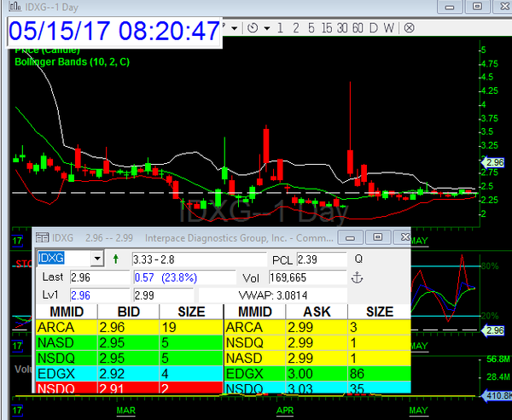Screen dimensions: 512x420
Task: Click the green up-tick arrow beside the symbol
Action: pyautogui.click(x=116, y=259)
